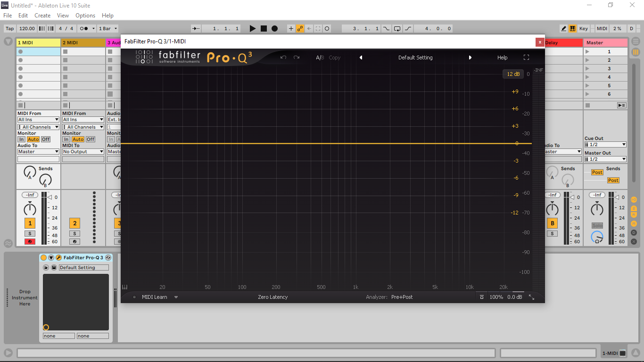Click the Master track pan knob
This screenshot has height=362, width=644.
coord(597,209)
